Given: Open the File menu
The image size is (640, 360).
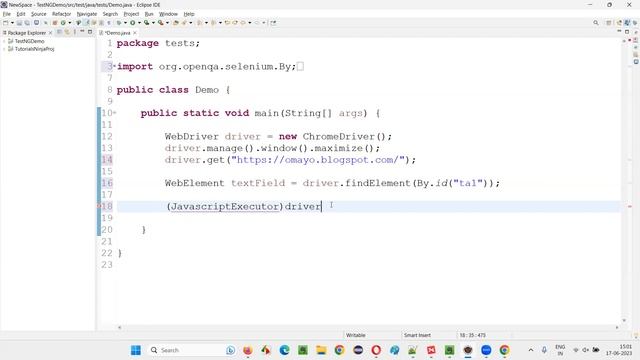Looking at the screenshot, I should coord(7,14).
